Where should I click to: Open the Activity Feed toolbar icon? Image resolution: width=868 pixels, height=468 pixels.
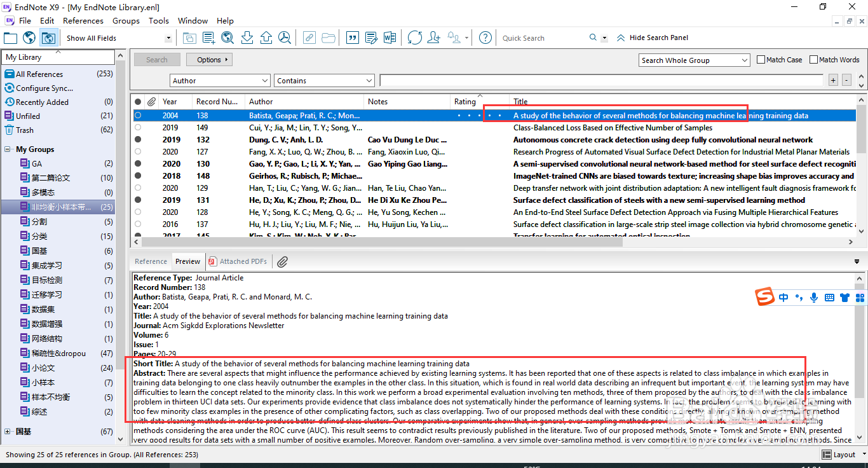click(x=454, y=38)
